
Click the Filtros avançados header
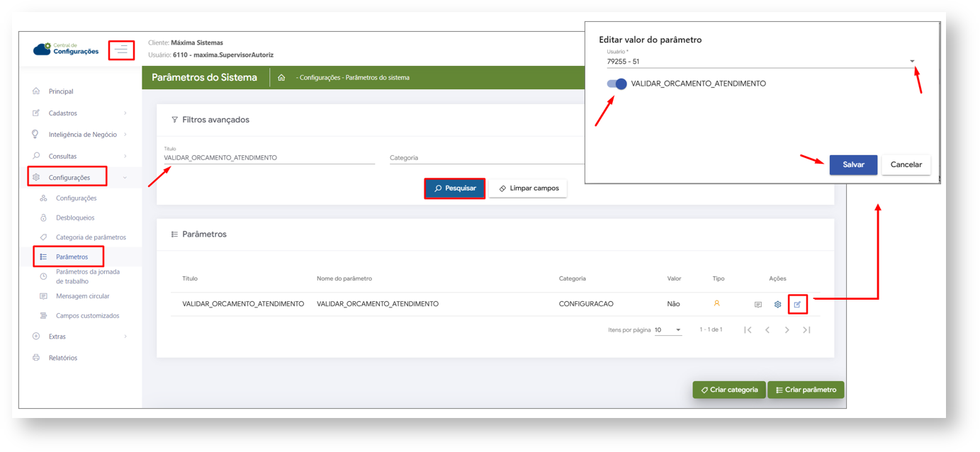pos(215,120)
